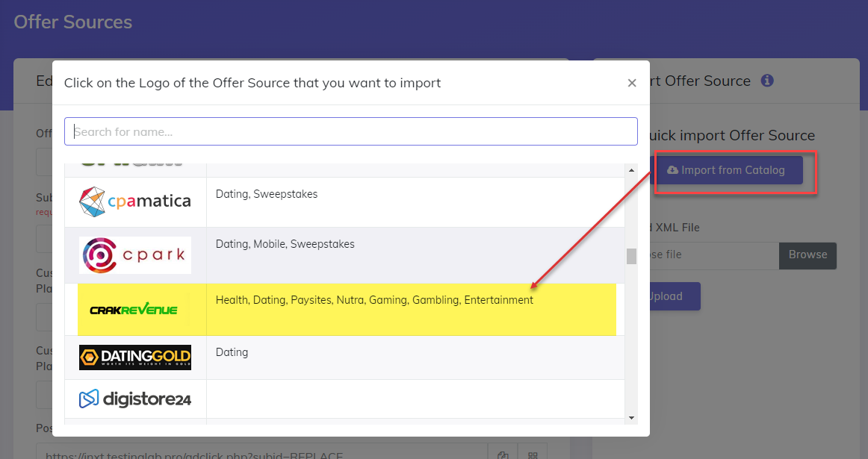The width and height of the screenshot is (868, 459).
Task: Click the Browse file button
Action: click(807, 255)
